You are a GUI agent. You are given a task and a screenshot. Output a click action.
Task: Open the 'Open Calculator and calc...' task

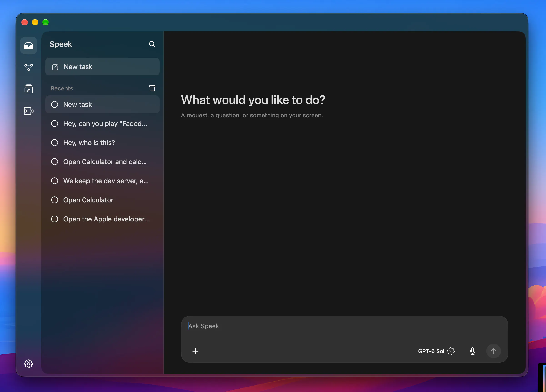(x=103, y=162)
